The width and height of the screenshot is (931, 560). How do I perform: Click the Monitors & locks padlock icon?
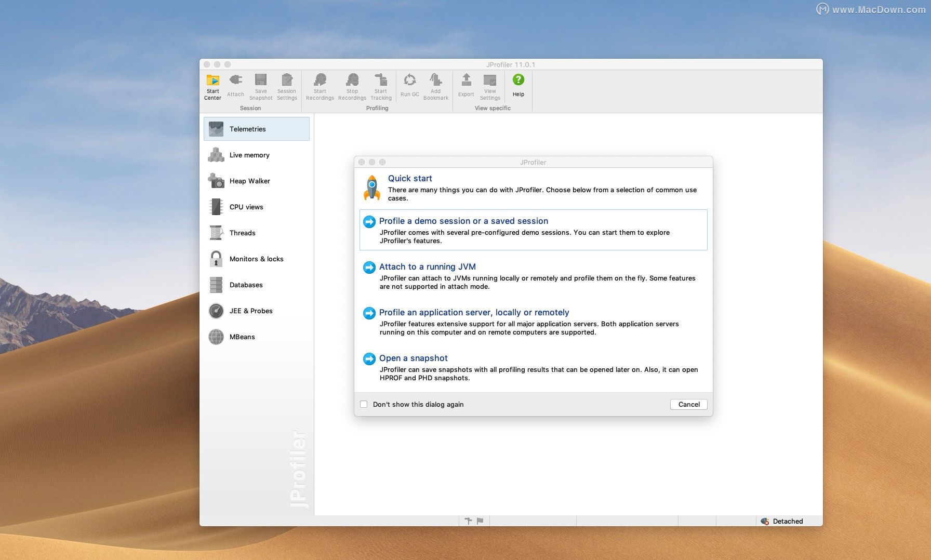click(x=216, y=259)
